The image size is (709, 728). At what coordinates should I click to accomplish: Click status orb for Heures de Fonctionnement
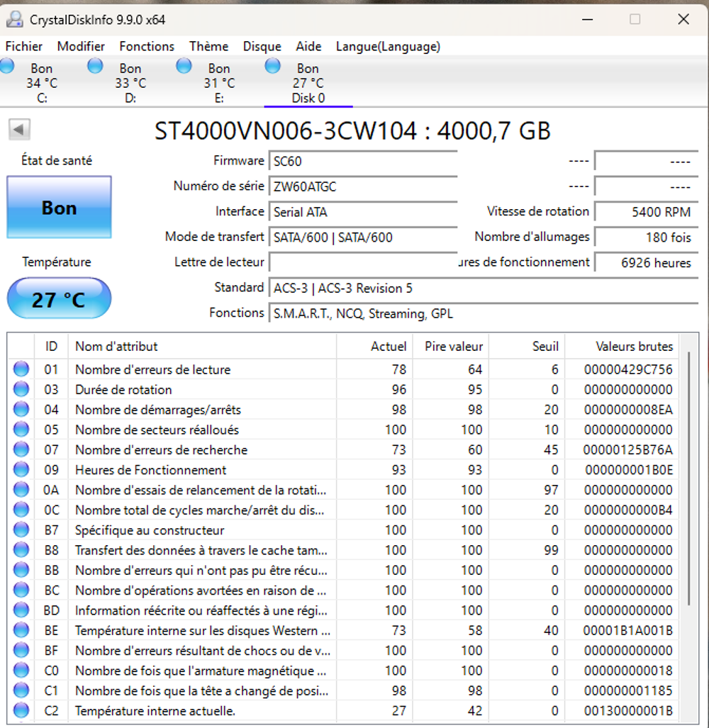pyautogui.click(x=21, y=469)
